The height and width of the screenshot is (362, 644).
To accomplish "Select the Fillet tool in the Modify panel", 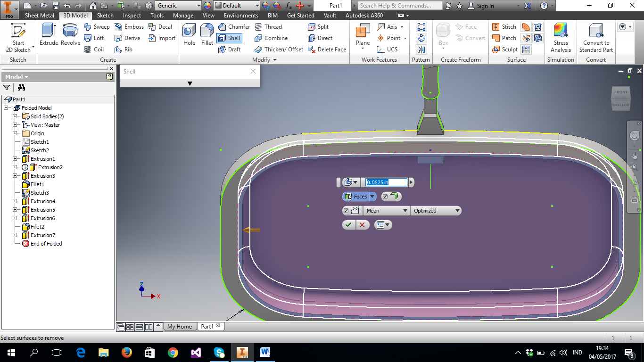I will click(206, 38).
